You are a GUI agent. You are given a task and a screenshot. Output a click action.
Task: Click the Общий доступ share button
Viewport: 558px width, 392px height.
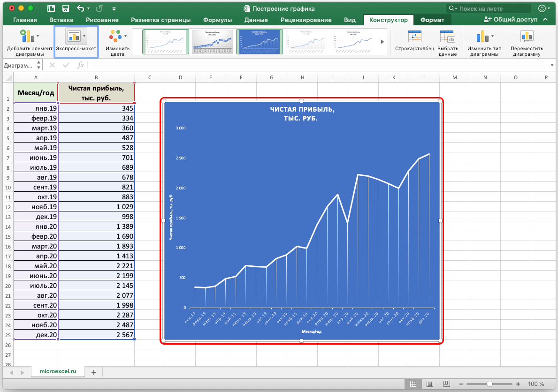pos(511,20)
